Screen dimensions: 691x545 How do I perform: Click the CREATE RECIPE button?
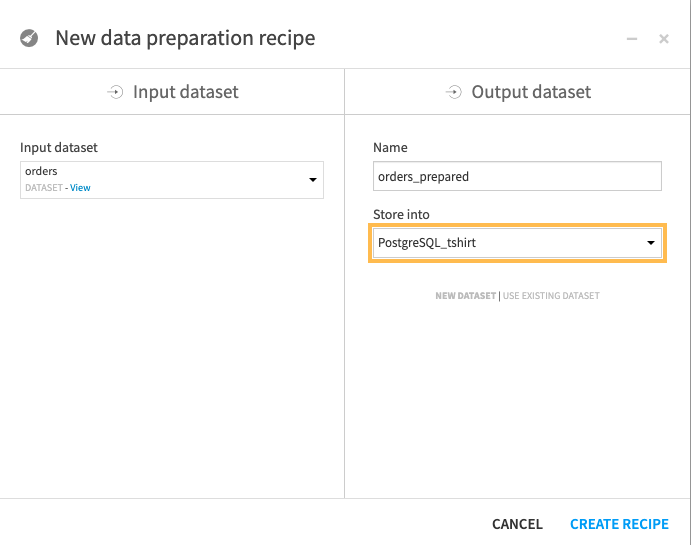619,524
